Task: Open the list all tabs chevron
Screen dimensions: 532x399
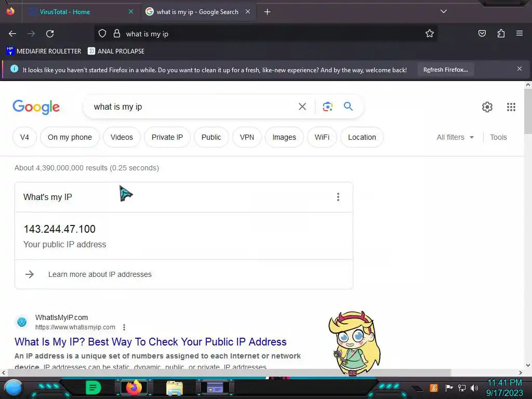Action: (444, 11)
